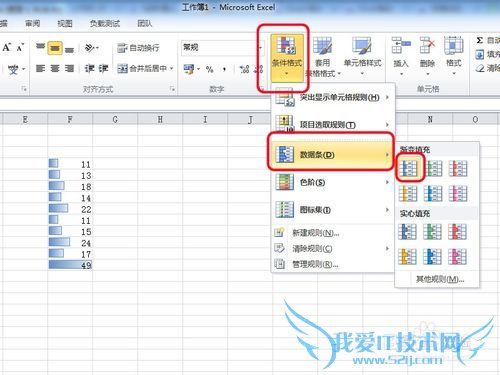Choose the solid fill blue data bar
Screen dimensions: 500x375
click(x=407, y=232)
